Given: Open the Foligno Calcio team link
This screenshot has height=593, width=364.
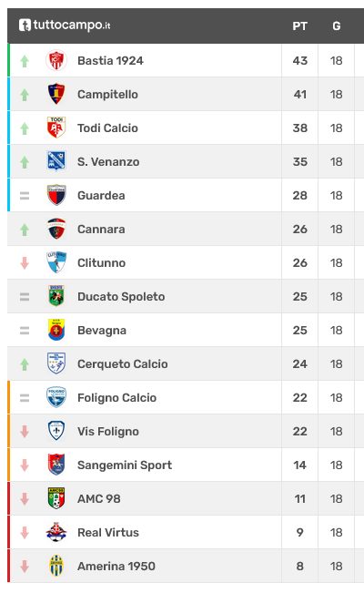Looking at the screenshot, I should click(116, 398).
